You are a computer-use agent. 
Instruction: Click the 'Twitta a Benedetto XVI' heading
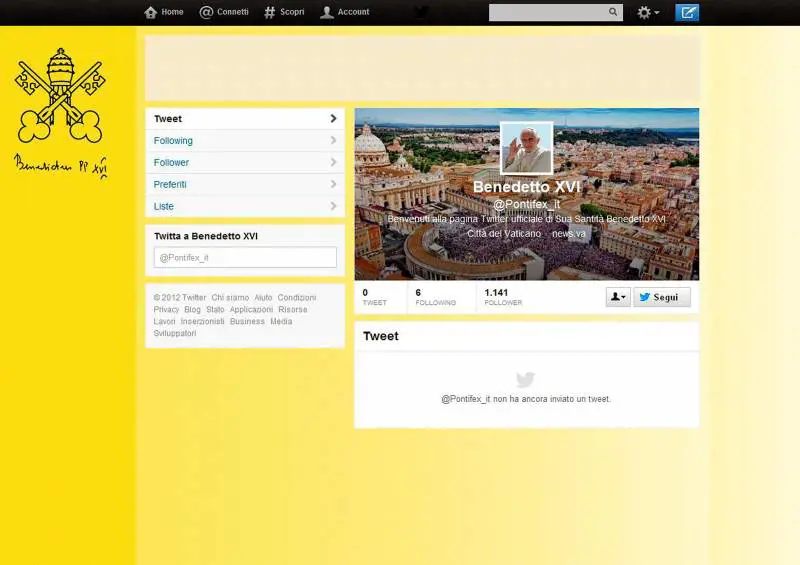coord(206,236)
